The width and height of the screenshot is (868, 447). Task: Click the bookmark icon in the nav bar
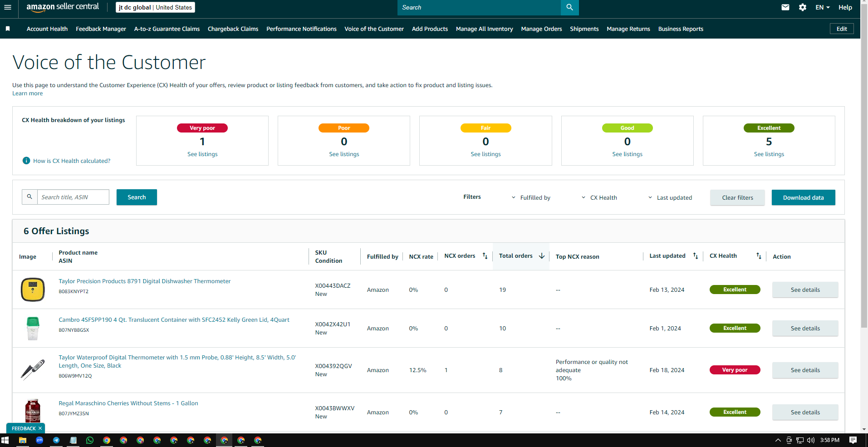(x=8, y=29)
